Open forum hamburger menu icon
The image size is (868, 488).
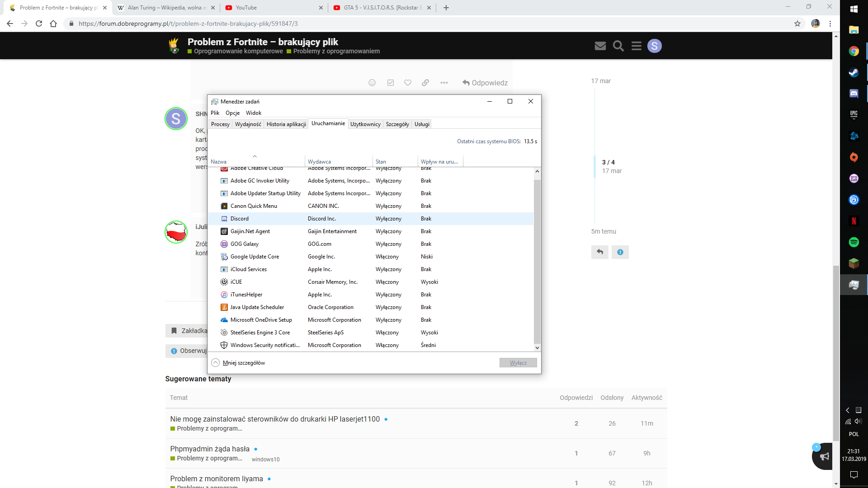[637, 46]
